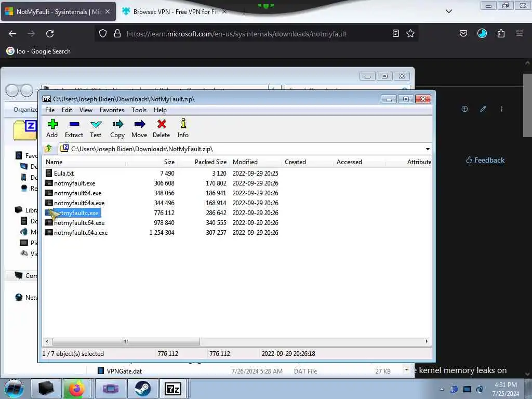Select the notmyfaultc64a.exe file
Viewport: 532px width, 399px height.
click(x=76, y=233)
